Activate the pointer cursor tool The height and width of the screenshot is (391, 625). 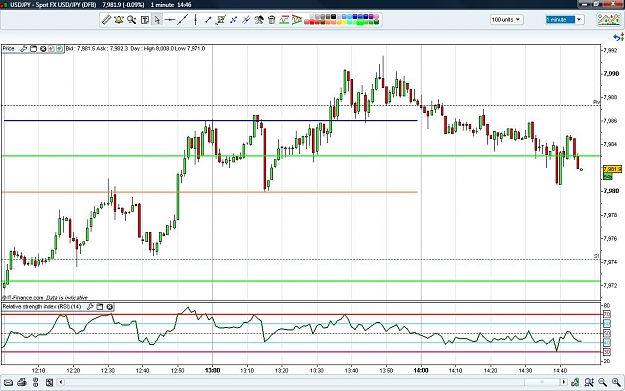(x=157, y=20)
